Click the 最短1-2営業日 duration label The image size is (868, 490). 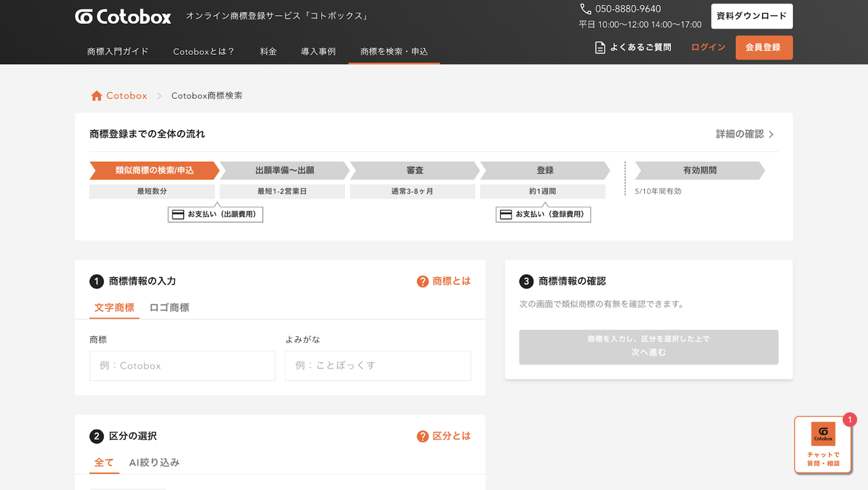[x=282, y=192]
